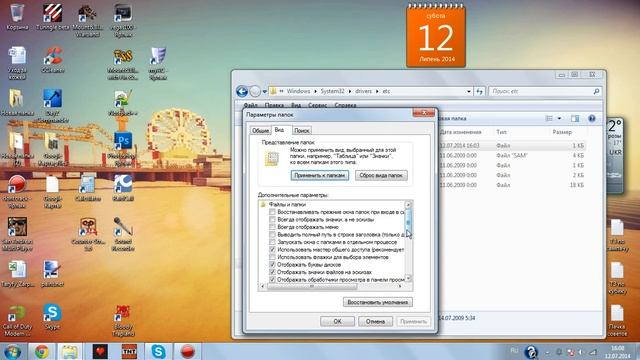
Task: Click the volume speaker icon in system tray
Action: tap(581, 352)
